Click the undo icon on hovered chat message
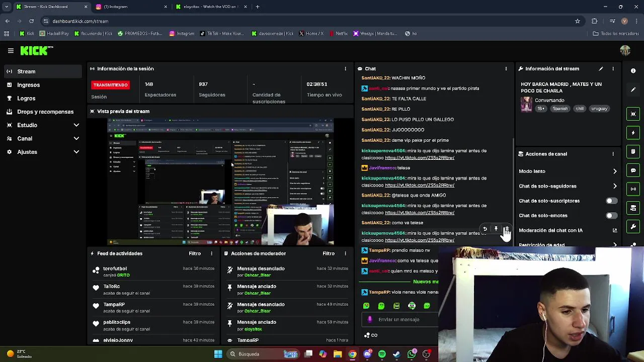The height and width of the screenshot is (362, 644). [485, 229]
